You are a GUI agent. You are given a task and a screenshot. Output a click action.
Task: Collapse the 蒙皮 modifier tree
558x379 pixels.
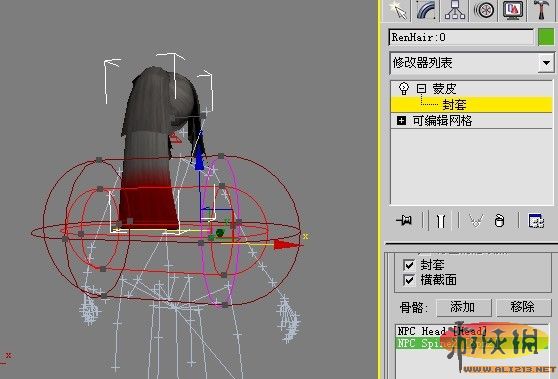point(421,88)
